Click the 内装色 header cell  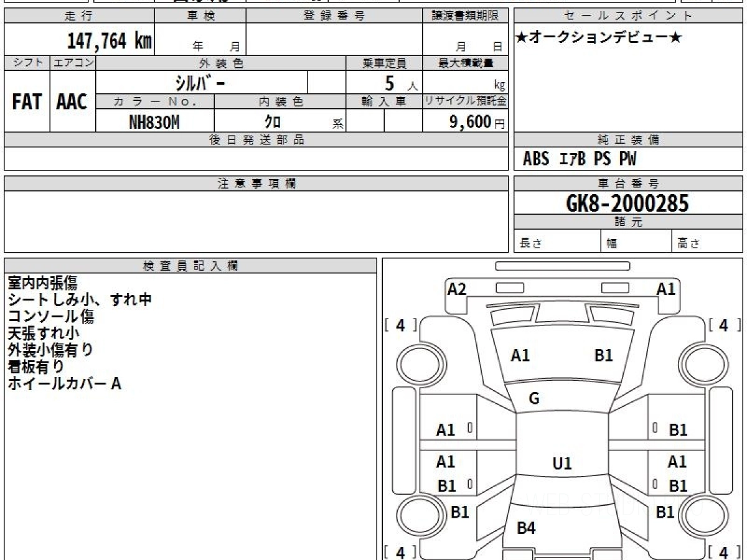point(280,101)
